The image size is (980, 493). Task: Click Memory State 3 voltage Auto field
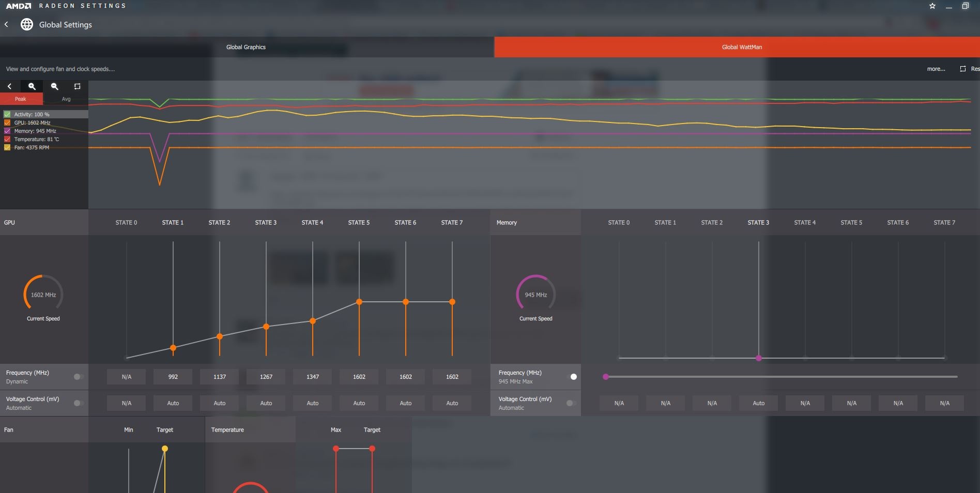tap(759, 403)
